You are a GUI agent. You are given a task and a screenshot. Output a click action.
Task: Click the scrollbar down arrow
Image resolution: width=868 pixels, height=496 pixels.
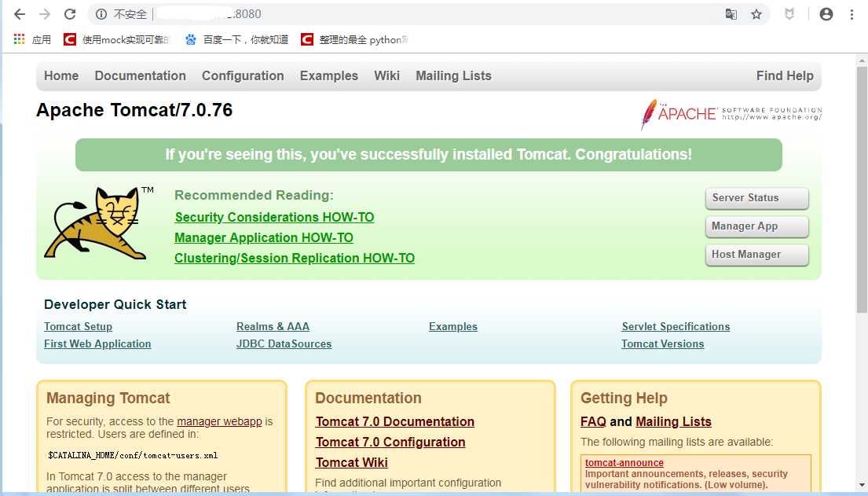[862, 486]
